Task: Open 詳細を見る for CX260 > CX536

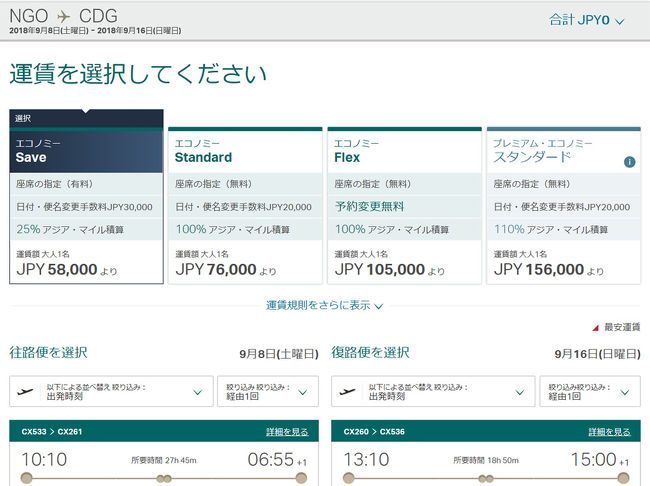Action: [x=609, y=432]
